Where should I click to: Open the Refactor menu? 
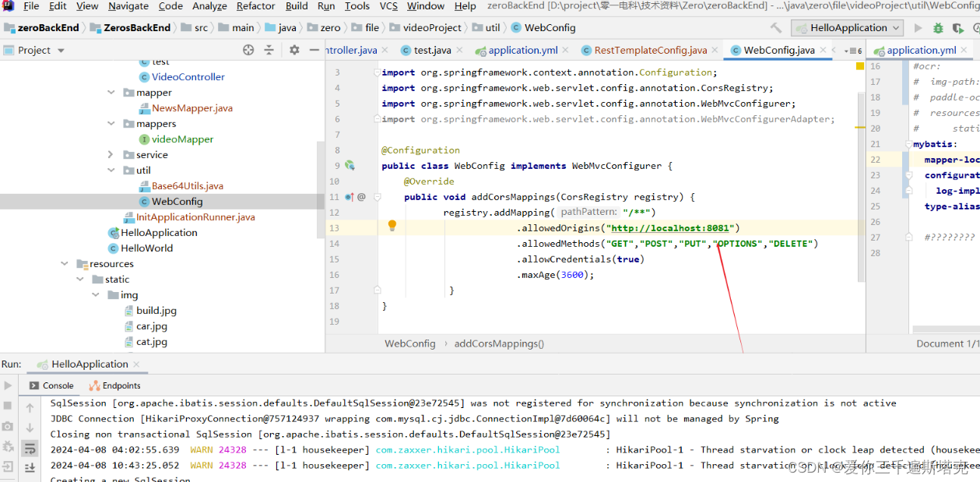(x=255, y=6)
